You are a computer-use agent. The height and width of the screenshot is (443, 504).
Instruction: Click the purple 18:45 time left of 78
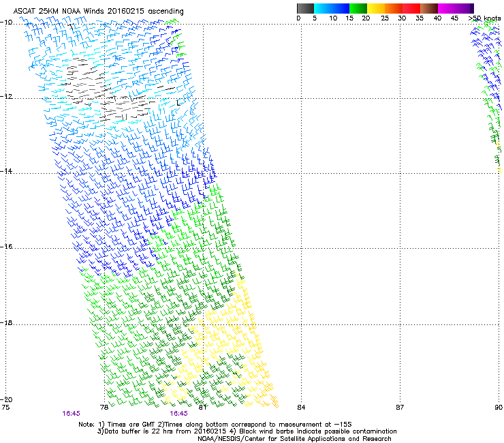(x=71, y=414)
